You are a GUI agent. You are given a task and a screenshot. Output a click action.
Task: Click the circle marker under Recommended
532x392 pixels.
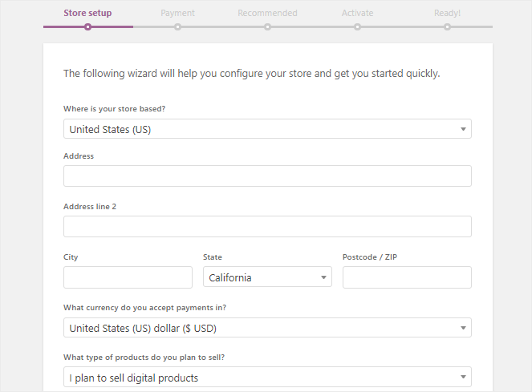point(267,27)
